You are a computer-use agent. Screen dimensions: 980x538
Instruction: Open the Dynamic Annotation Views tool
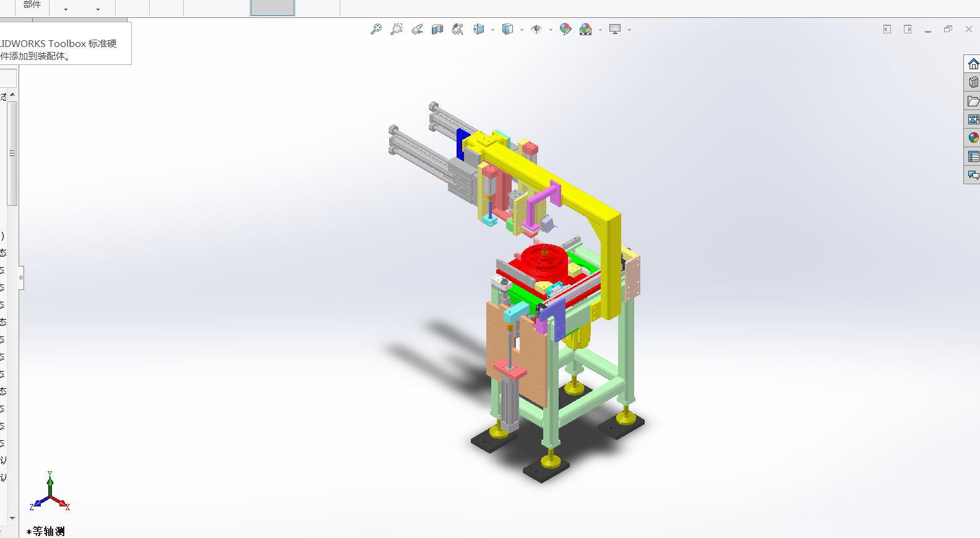458,29
